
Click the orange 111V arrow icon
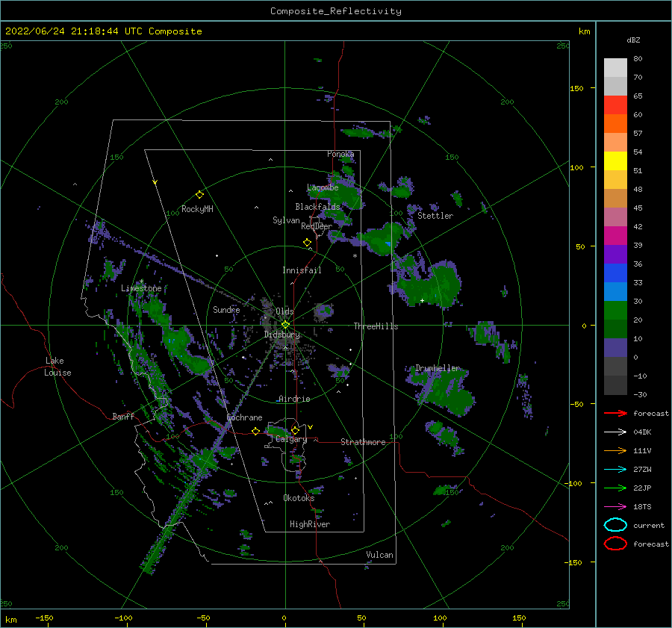(615, 450)
